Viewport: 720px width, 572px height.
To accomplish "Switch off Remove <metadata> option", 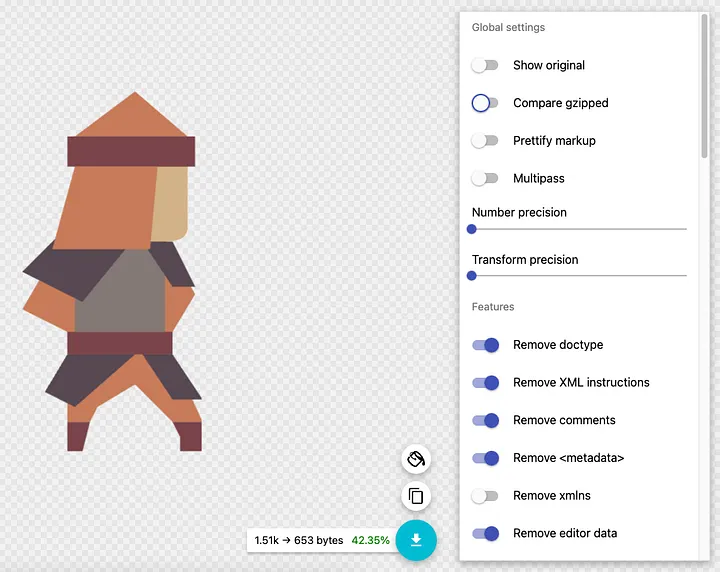I will [485, 458].
